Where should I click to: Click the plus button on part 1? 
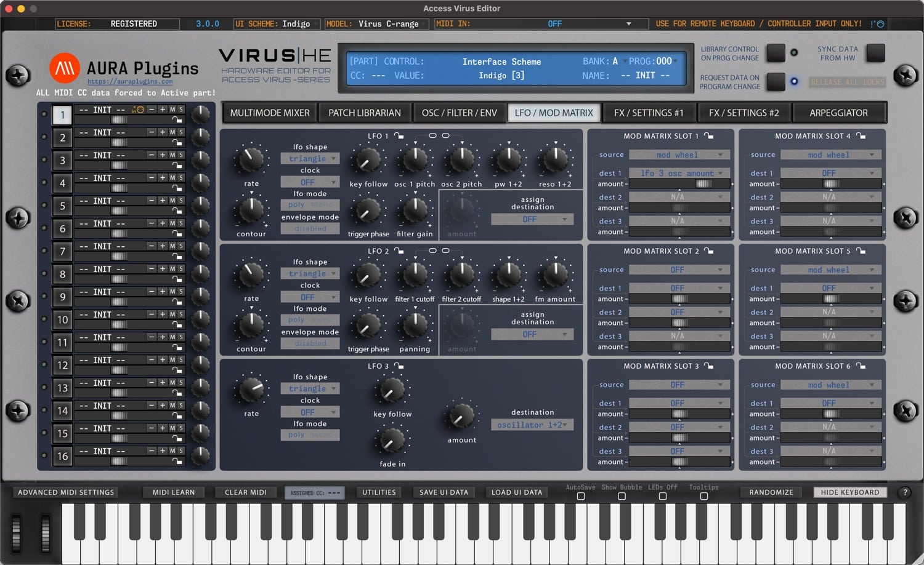[x=163, y=110]
